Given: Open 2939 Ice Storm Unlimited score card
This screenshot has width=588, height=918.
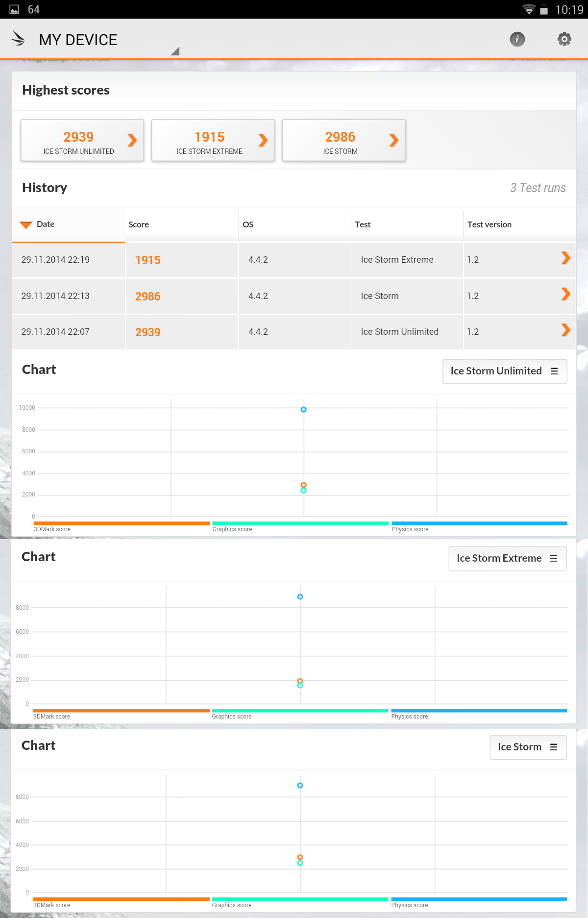Looking at the screenshot, I should click(x=82, y=140).
